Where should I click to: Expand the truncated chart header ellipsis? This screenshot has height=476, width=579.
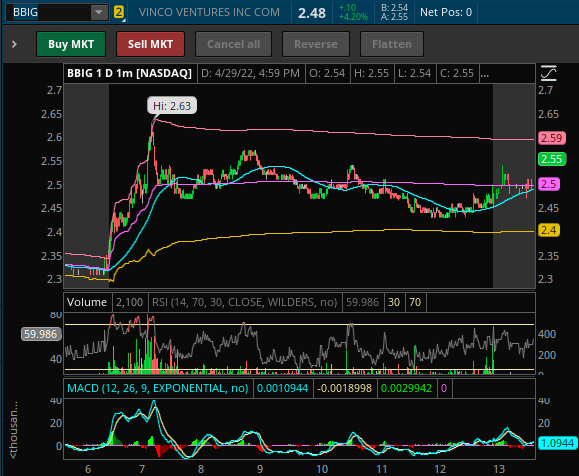pyautogui.click(x=484, y=73)
